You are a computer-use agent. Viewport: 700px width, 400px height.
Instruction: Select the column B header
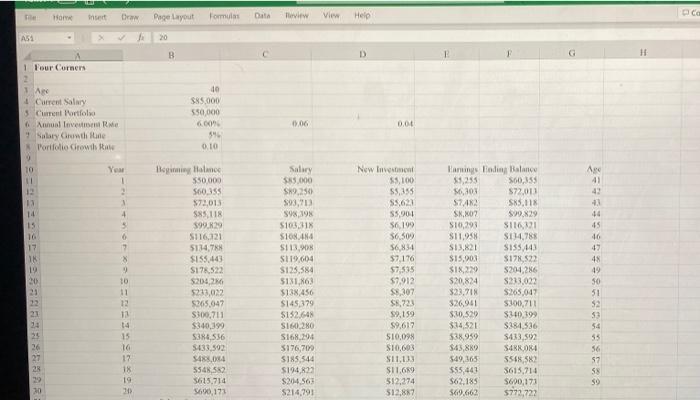(171, 55)
